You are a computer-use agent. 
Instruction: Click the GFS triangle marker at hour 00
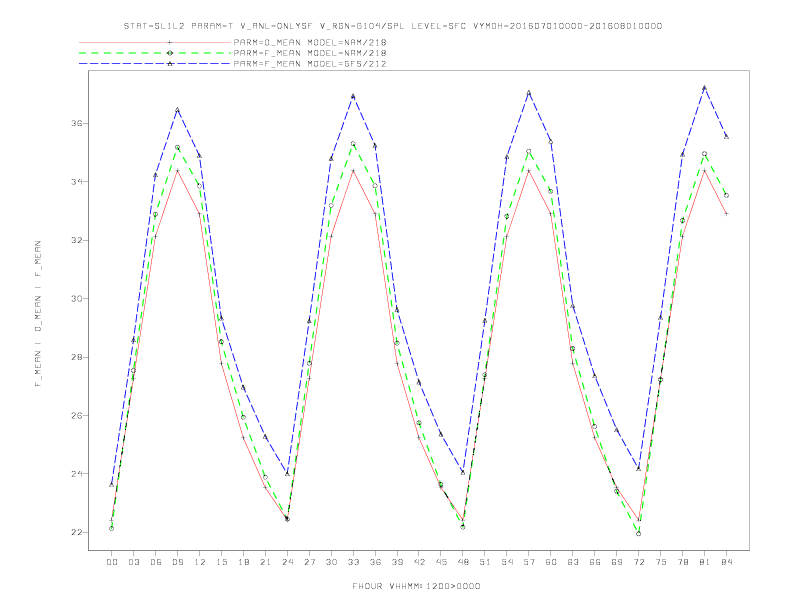click(x=112, y=484)
